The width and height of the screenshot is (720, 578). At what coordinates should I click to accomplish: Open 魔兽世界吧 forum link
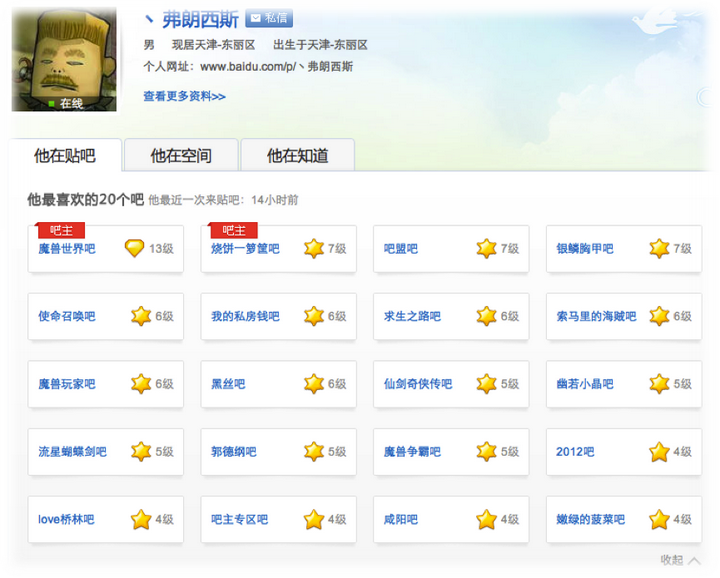pos(67,248)
